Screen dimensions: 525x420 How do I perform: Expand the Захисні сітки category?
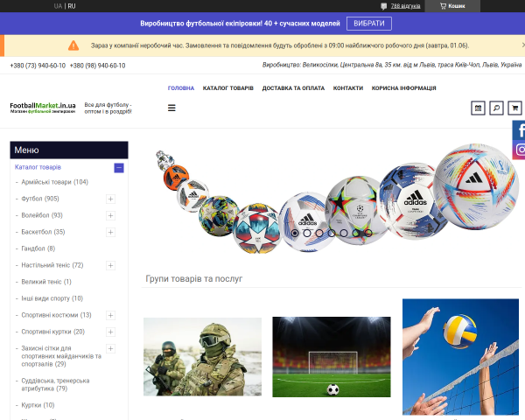tap(110, 348)
